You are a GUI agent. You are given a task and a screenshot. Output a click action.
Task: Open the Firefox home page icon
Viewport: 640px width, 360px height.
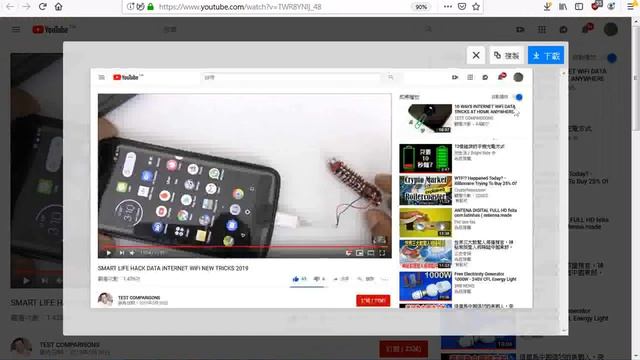click(x=58, y=7)
